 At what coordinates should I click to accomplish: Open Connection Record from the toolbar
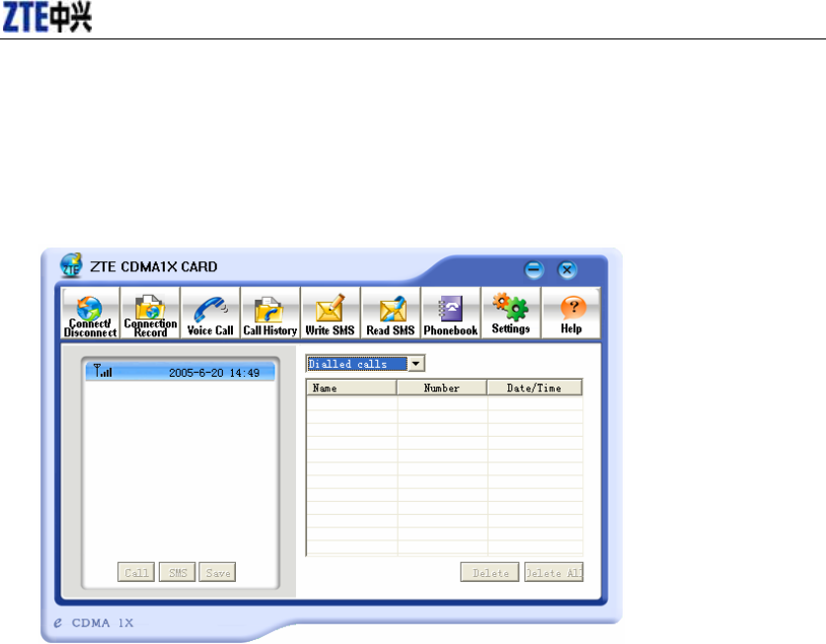pyautogui.click(x=150, y=314)
